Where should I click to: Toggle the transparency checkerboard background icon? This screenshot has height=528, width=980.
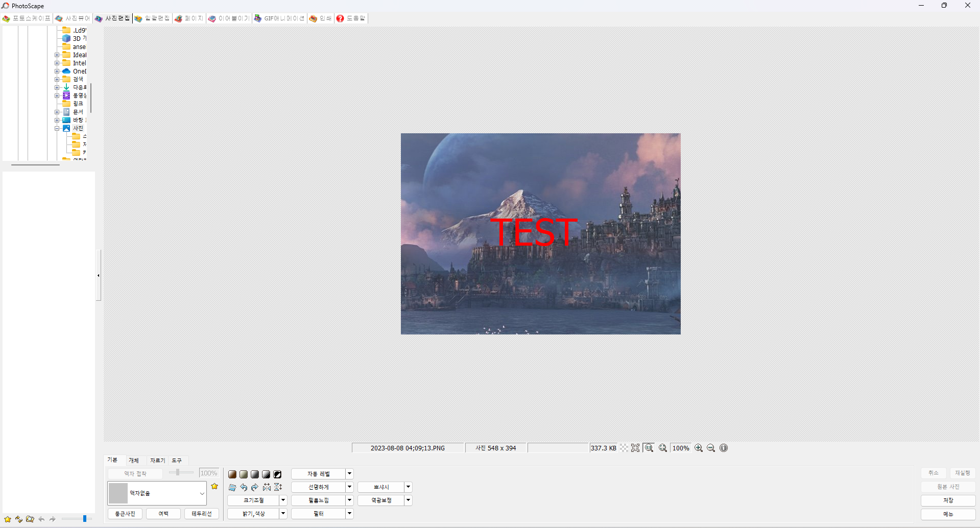coord(624,448)
